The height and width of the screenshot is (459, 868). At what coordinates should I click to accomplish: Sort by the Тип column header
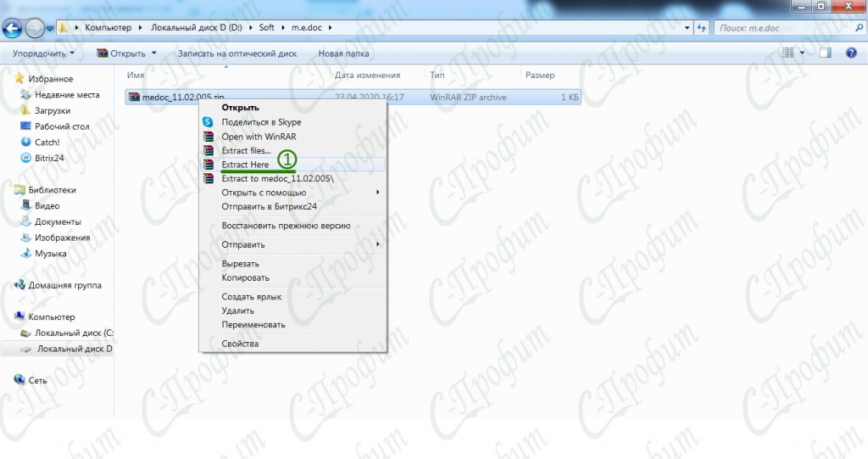[437, 75]
